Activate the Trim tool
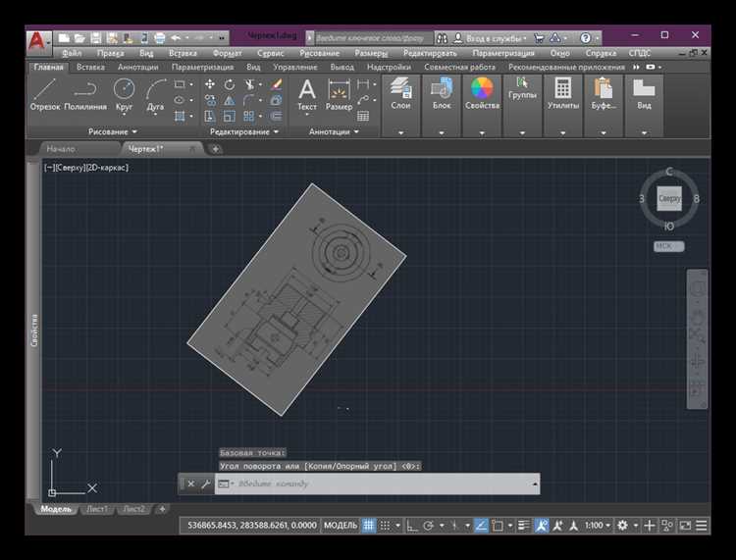736x560 pixels. pyautogui.click(x=249, y=84)
